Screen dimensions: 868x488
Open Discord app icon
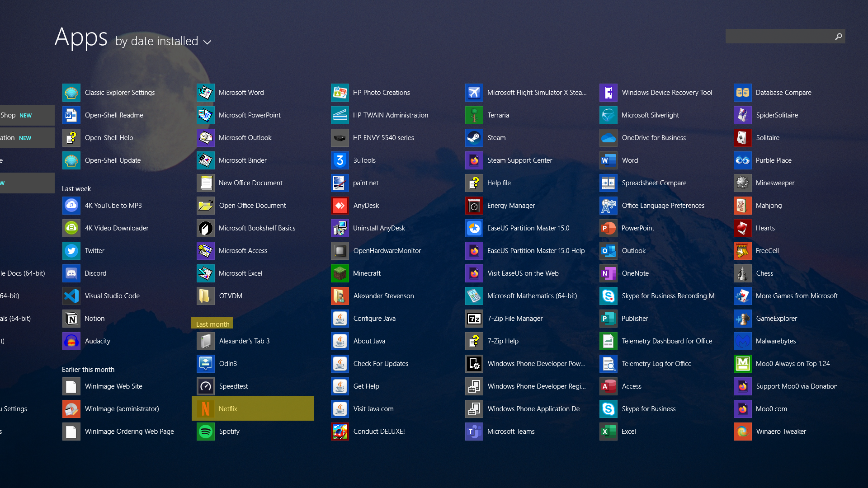click(71, 273)
